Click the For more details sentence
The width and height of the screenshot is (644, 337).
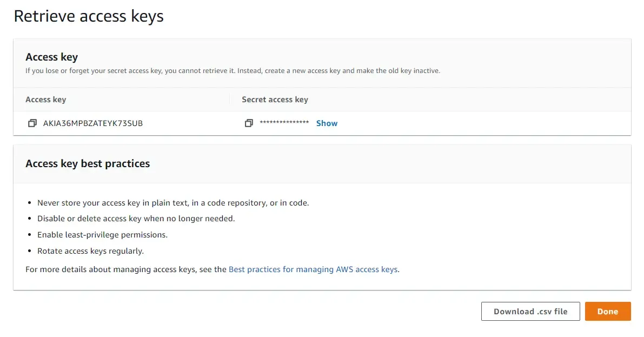(x=212, y=269)
